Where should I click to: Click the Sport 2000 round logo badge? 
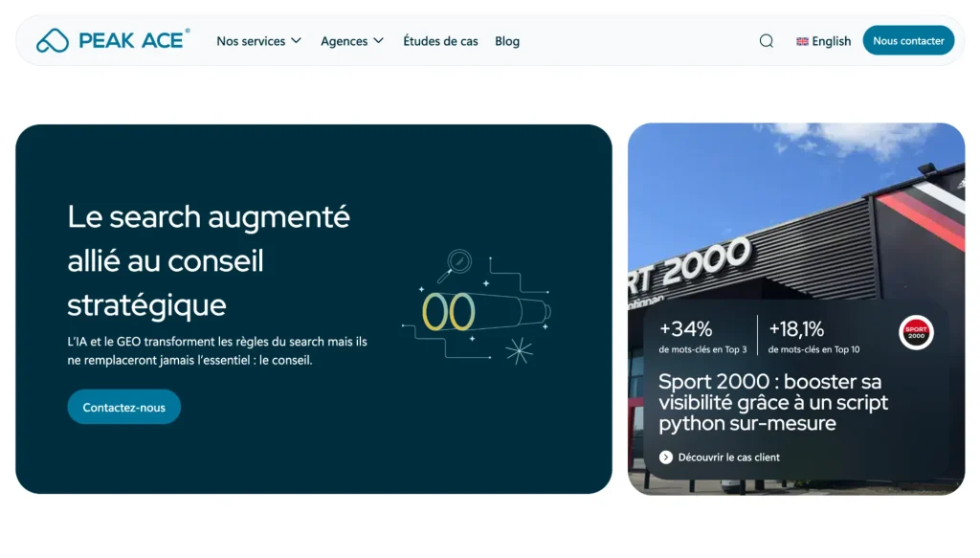coord(916,332)
